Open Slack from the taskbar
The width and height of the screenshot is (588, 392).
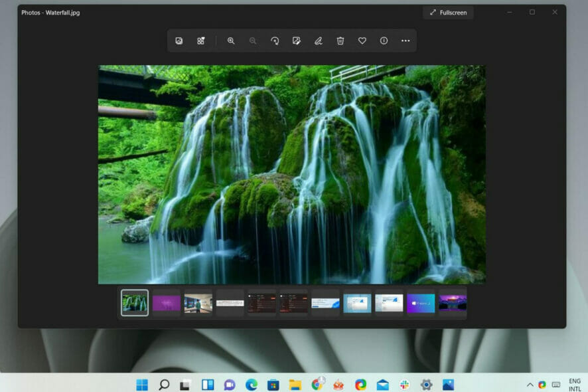[404, 385]
